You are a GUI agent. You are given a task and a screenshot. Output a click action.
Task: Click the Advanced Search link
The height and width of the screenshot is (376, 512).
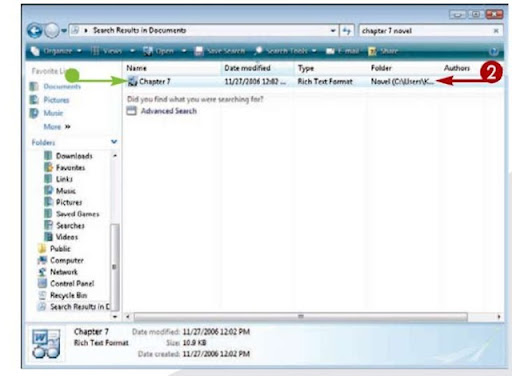click(x=169, y=111)
